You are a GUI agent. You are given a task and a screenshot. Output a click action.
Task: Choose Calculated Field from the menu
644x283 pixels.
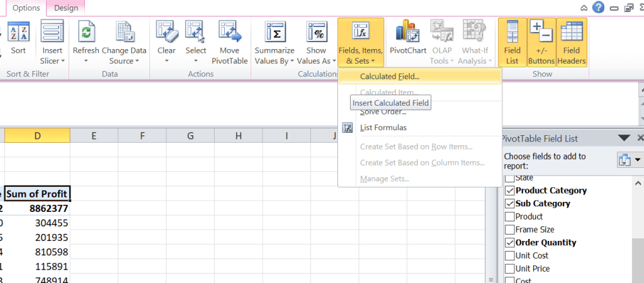point(390,77)
